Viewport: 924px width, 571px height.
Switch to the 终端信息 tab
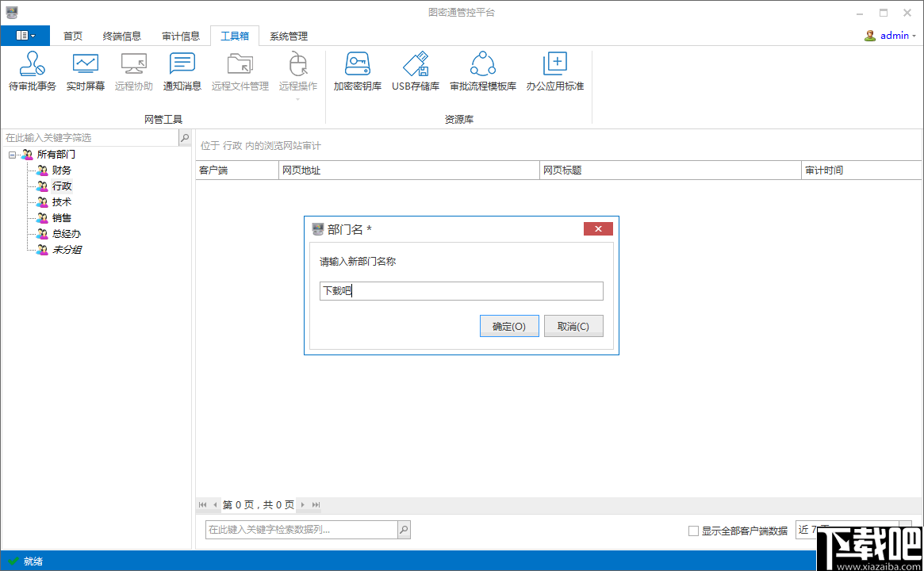tap(122, 35)
